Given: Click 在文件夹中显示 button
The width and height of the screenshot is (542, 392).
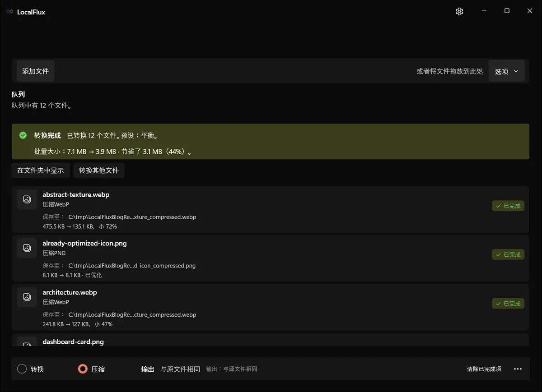Looking at the screenshot, I should (41, 171).
